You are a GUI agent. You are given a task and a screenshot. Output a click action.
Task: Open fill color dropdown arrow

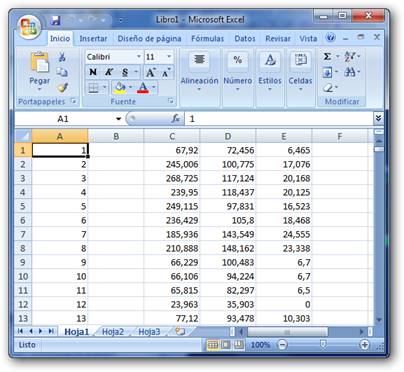point(130,88)
